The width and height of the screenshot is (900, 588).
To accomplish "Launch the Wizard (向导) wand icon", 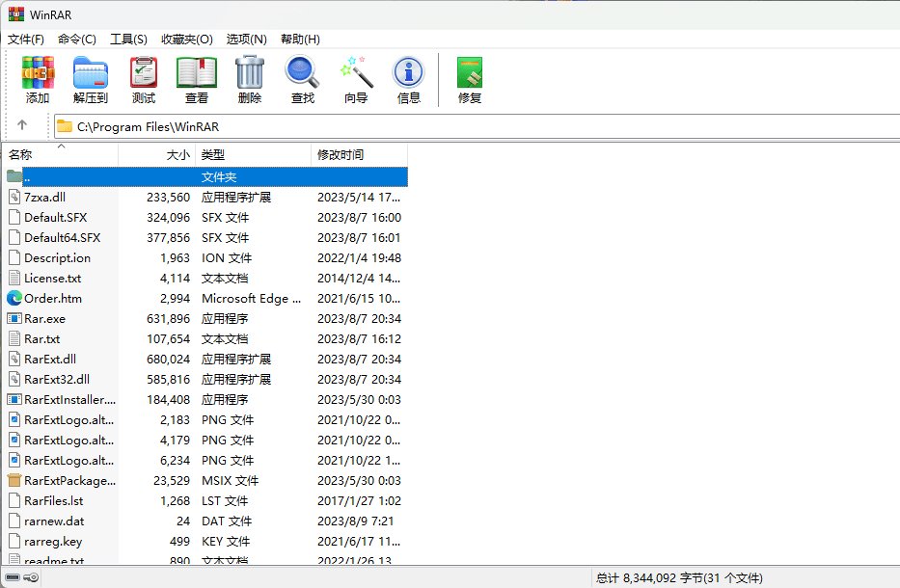I will (356, 72).
